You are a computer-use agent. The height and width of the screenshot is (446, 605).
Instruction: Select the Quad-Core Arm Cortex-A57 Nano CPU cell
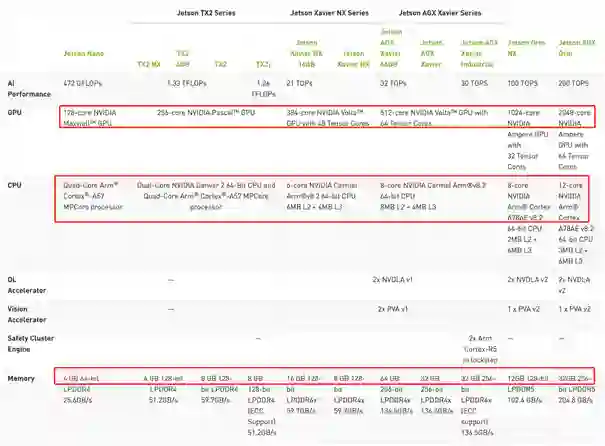click(93, 196)
